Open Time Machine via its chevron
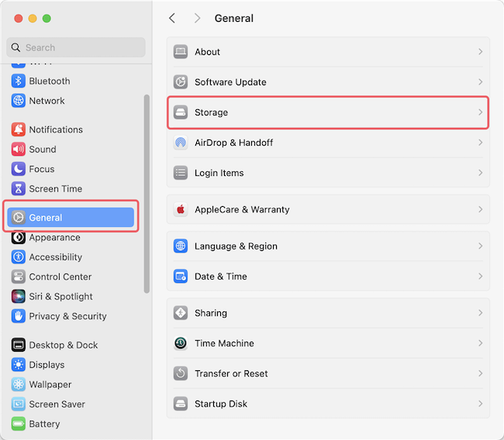Screen dimensions: 504x440 click(480, 343)
